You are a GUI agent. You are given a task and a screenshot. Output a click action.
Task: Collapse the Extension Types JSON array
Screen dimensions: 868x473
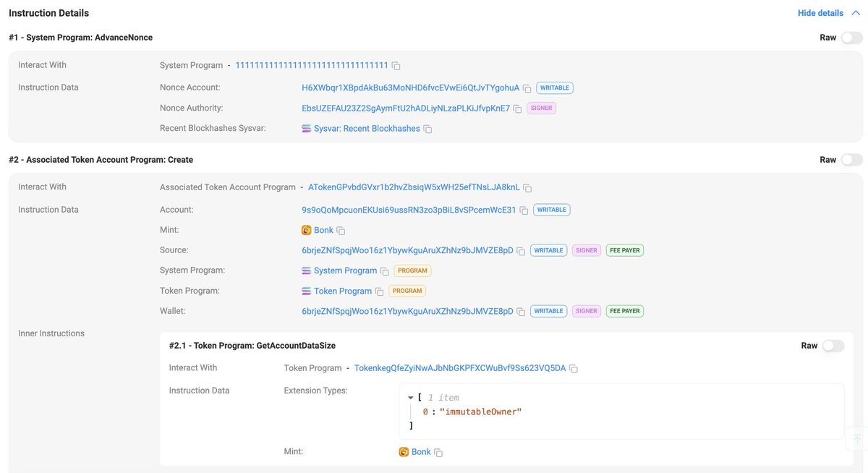click(x=411, y=398)
